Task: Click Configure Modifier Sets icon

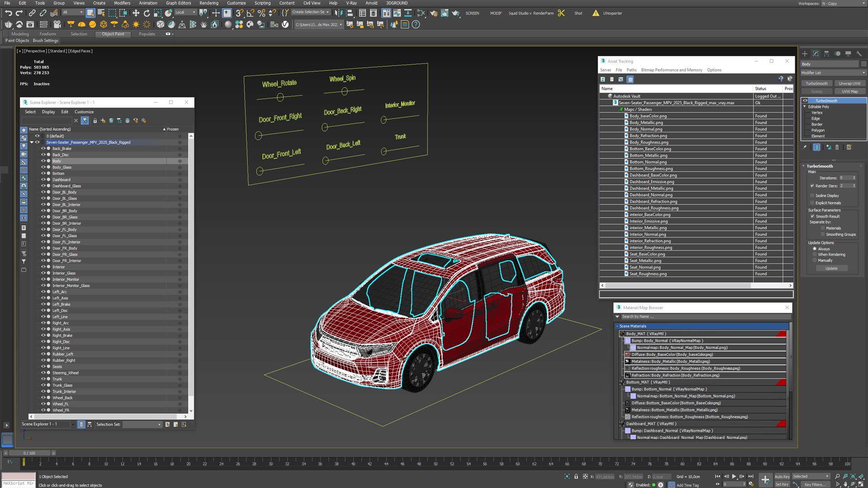Action: 849,147
